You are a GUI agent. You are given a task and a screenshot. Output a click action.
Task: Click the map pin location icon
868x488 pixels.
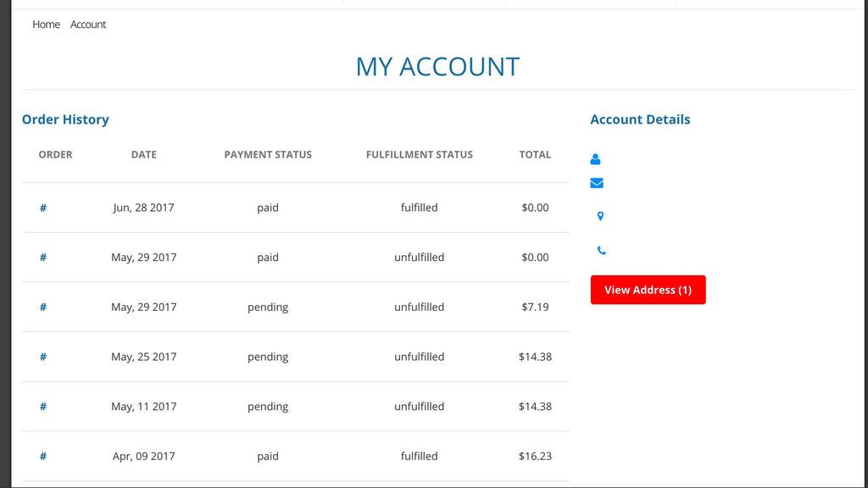click(600, 217)
